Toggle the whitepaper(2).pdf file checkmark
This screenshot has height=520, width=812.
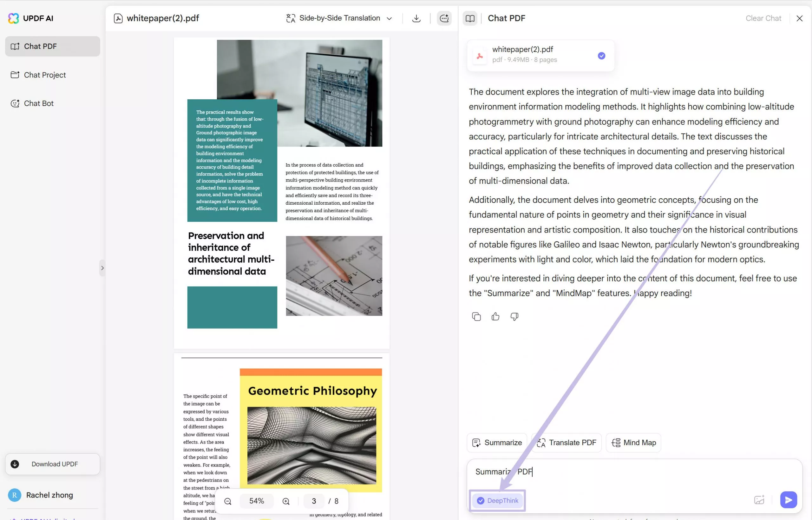(601, 56)
